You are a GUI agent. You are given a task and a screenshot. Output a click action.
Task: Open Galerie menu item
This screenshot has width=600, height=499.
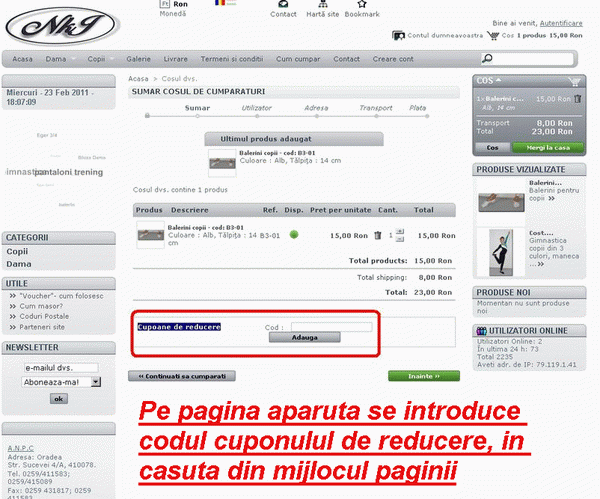tap(139, 59)
